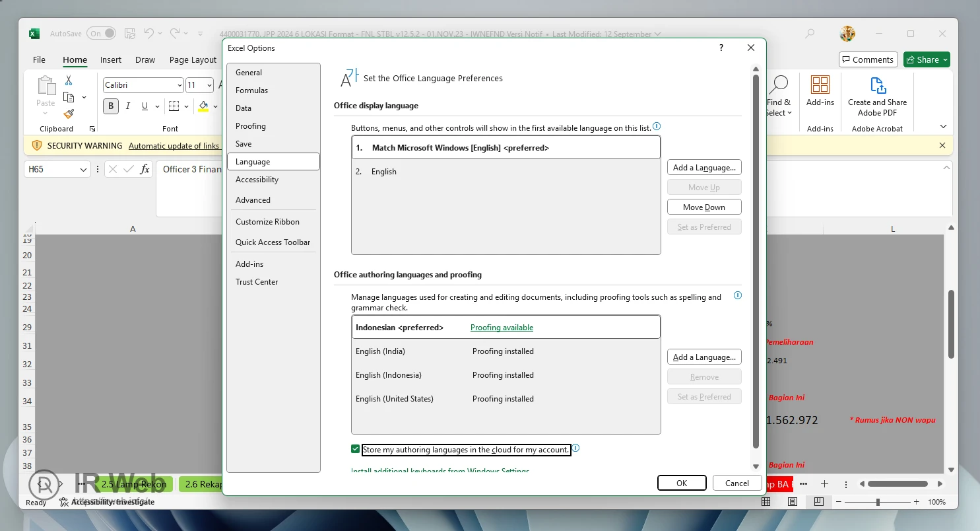Open the Proofing options category
The height and width of the screenshot is (531, 980).
251,126
